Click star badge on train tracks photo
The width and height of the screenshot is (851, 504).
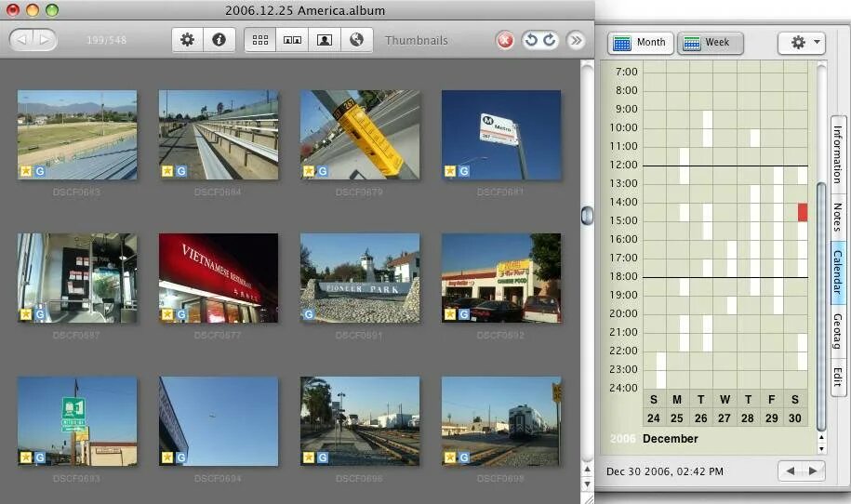tap(308, 458)
